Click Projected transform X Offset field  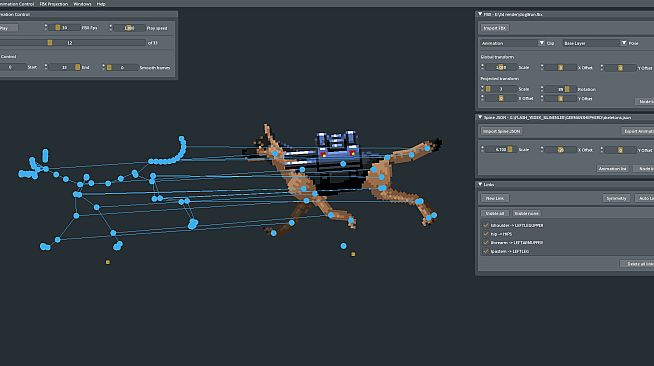[x=501, y=98]
